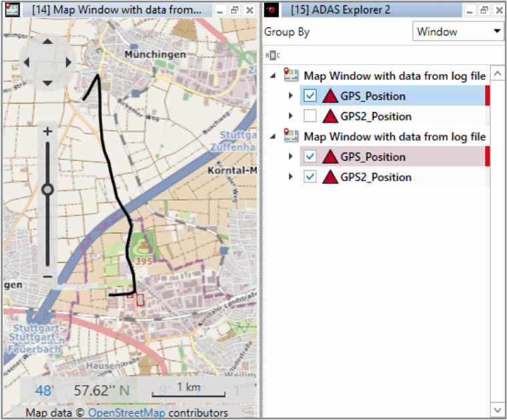Click the 1 km scale bar

(189, 390)
